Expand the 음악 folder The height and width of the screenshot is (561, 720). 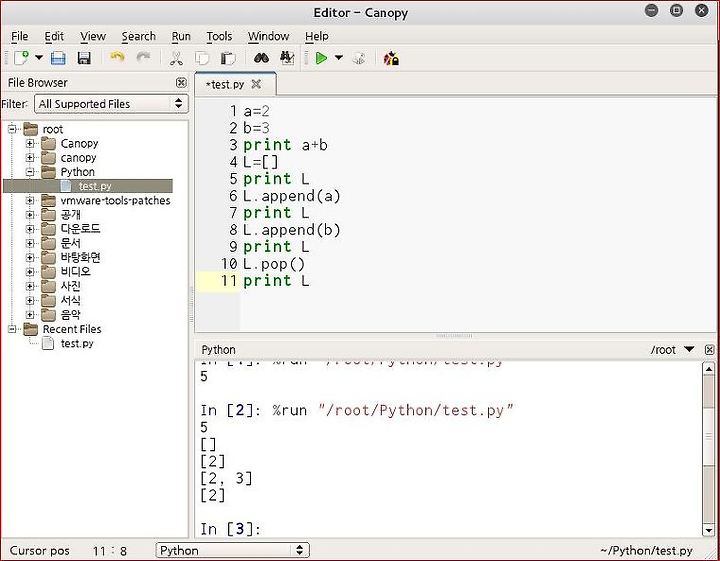click(x=30, y=315)
